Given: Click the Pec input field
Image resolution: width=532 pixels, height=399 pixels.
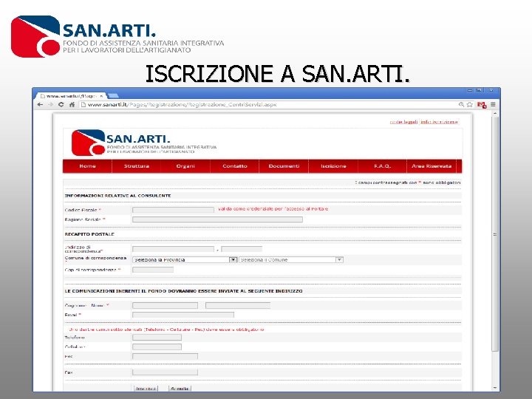Looking at the screenshot, I should coord(165,356).
